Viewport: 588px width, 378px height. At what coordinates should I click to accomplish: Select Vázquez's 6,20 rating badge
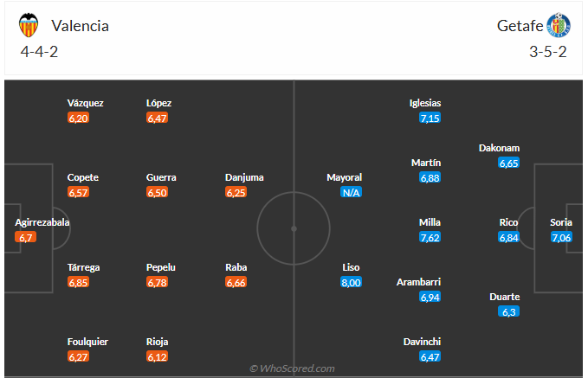click(x=79, y=118)
